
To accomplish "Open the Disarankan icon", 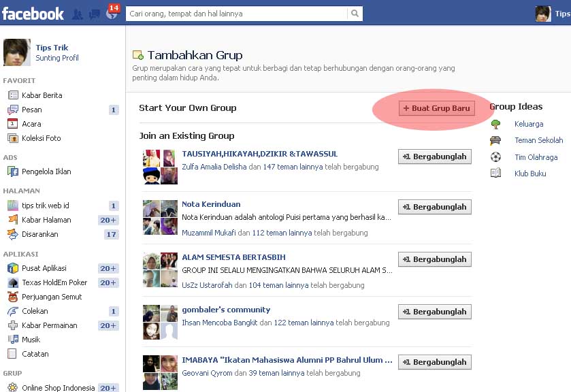I will pyautogui.click(x=13, y=234).
